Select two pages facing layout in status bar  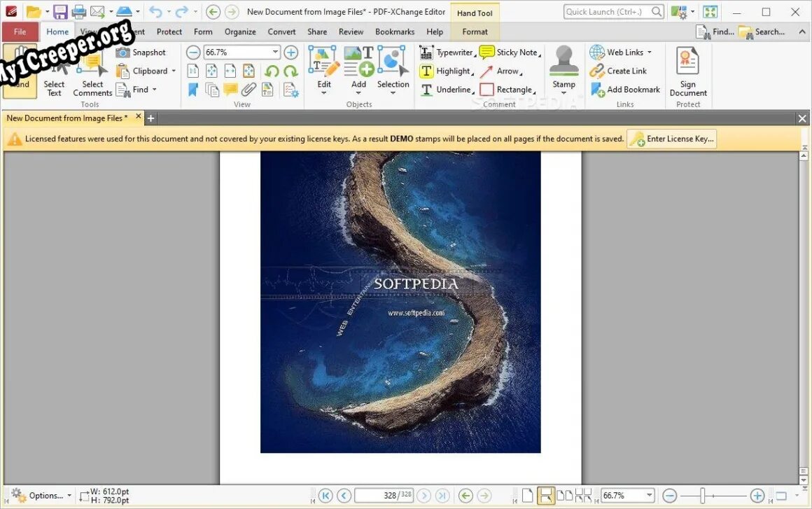564,496
